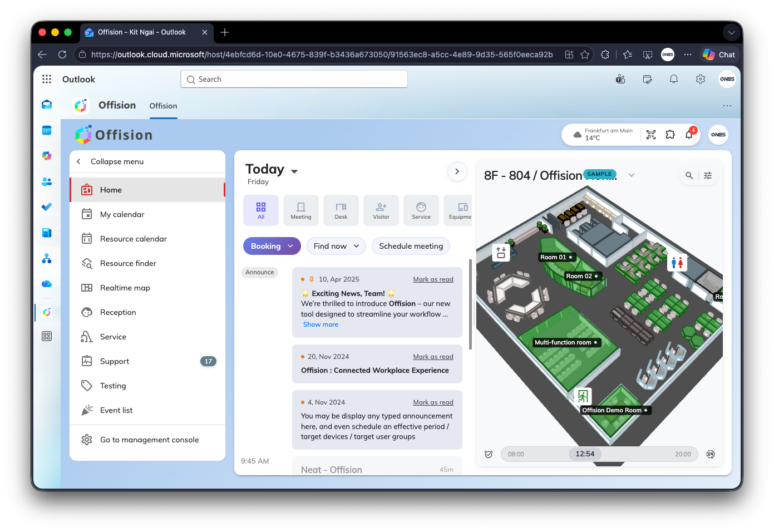Open puzzle piece add-ins in Offision toolbar
The image size is (774, 532).
(x=670, y=134)
